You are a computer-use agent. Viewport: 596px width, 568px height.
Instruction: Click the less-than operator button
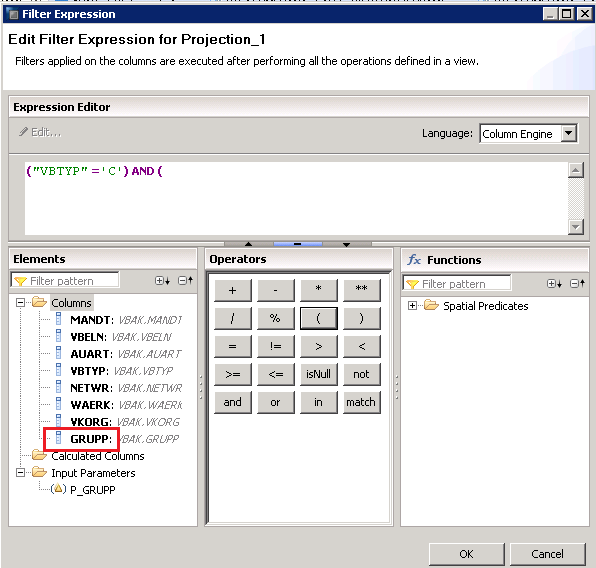tap(361, 346)
